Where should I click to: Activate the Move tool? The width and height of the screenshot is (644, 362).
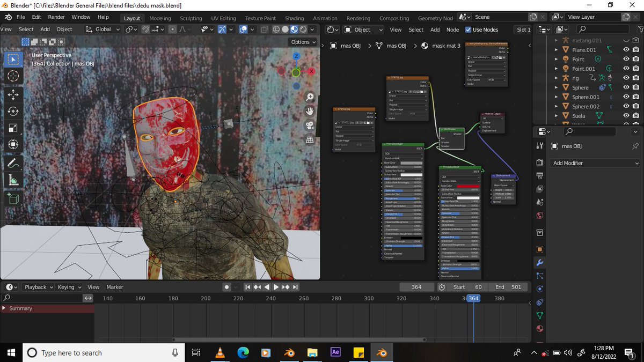point(13,94)
